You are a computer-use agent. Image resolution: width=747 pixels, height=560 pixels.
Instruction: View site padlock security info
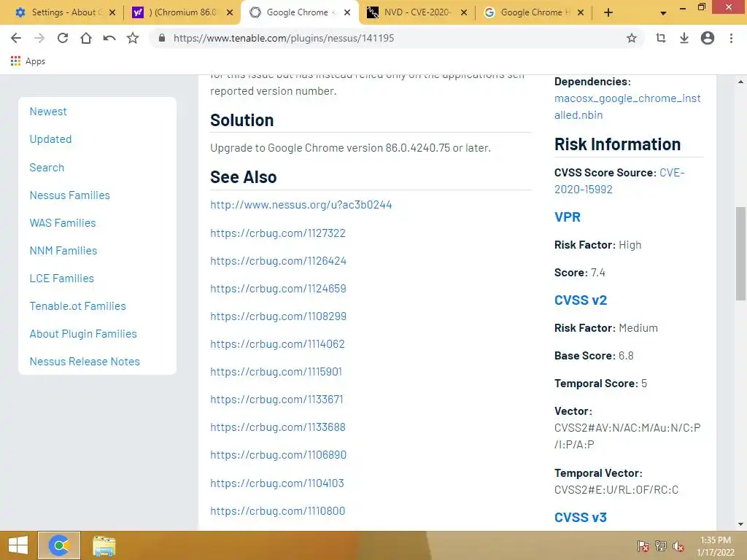tap(162, 38)
